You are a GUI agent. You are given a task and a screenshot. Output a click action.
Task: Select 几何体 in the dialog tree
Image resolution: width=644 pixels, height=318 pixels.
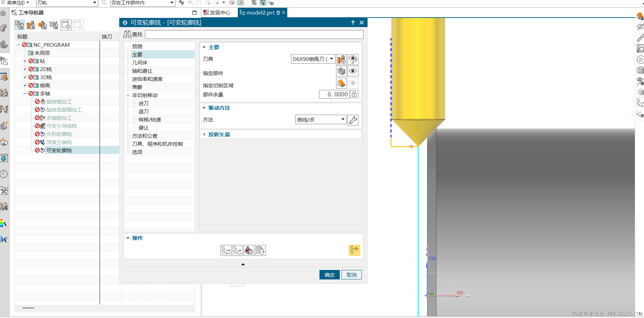(140, 63)
